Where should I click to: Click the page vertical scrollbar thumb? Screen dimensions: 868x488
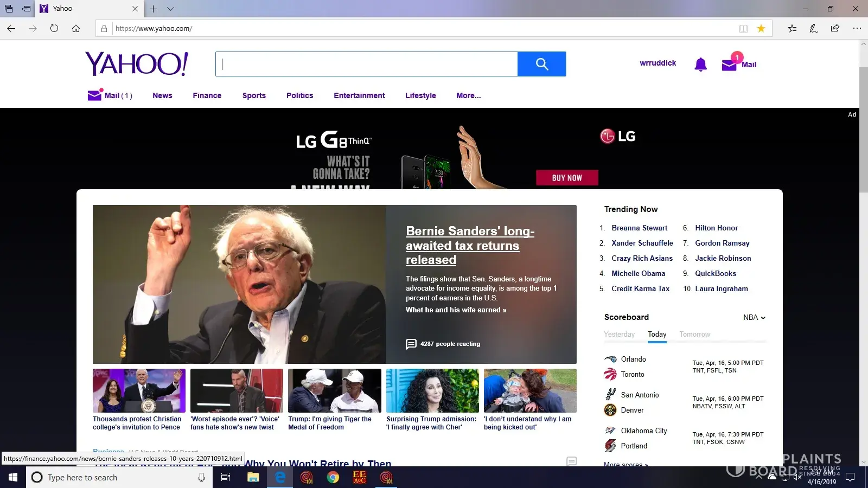863,130
